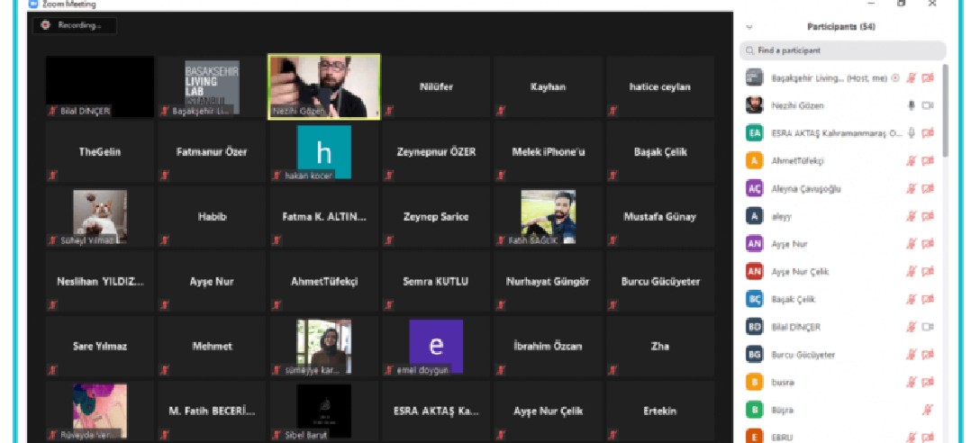Click the BG avatar for Burcu Gücüyeter in list

point(755,355)
